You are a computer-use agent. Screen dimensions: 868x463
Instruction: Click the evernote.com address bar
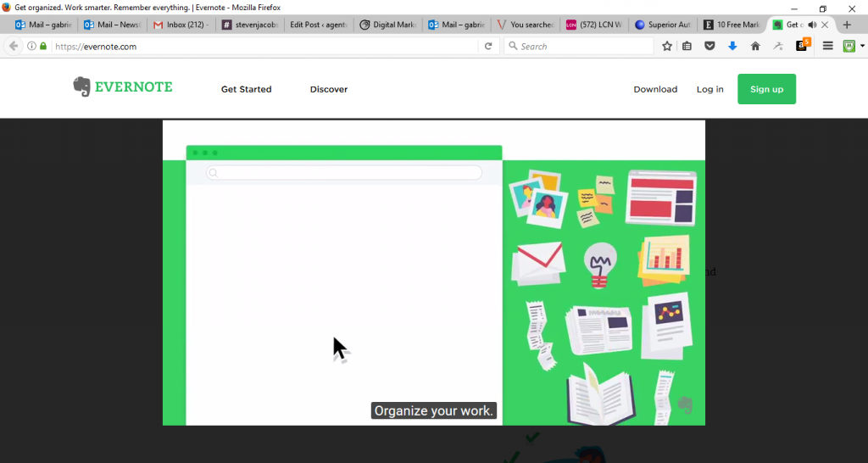pyautogui.click(x=265, y=47)
